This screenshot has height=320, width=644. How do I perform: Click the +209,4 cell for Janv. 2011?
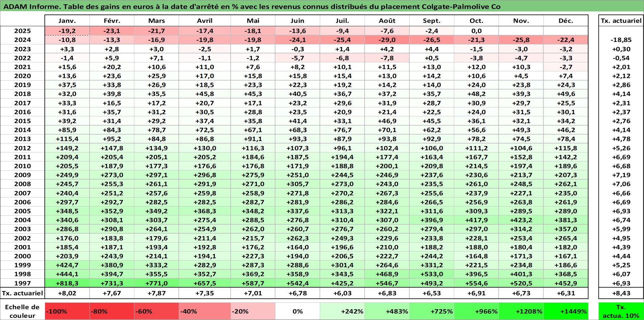67,157
